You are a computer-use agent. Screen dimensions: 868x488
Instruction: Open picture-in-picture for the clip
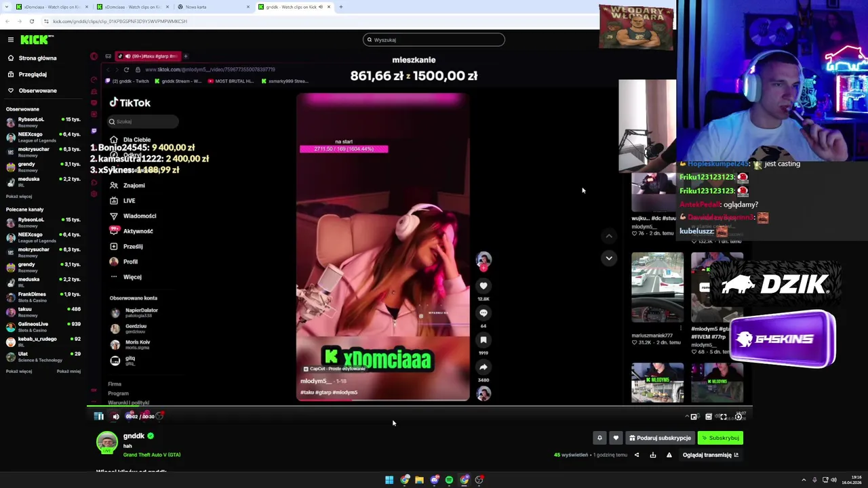pyautogui.click(x=694, y=417)
